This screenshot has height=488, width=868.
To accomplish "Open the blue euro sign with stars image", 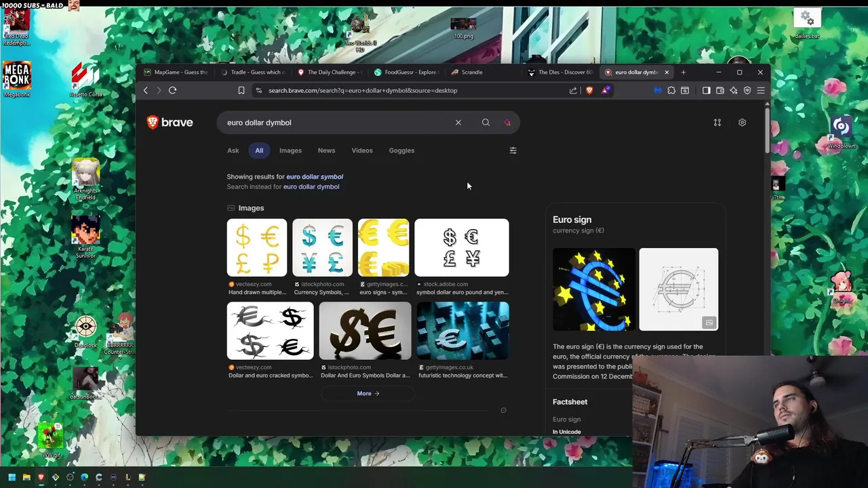I will 594,289.
